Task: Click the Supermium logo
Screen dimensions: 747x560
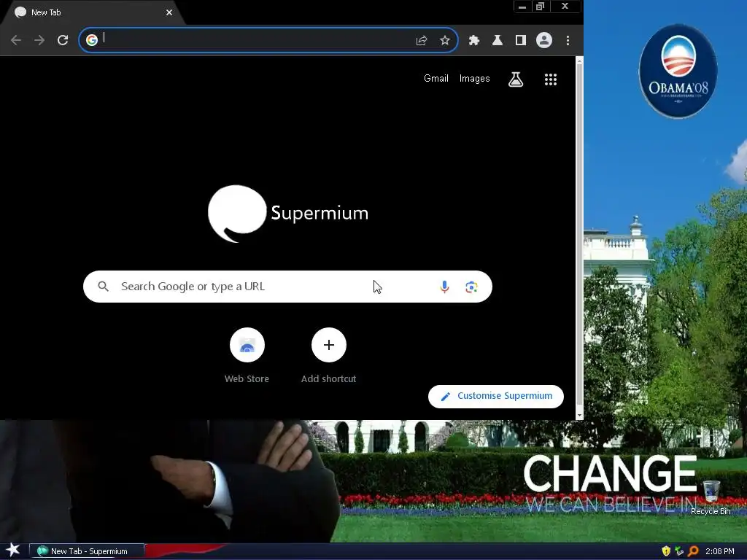Action: pyautogui.click(x=287, y=214)
